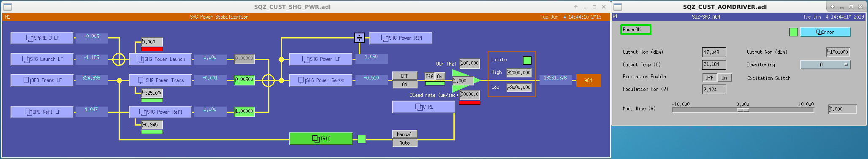Viewport: 868px width, 159px height.
Task: Open the SHG Power Servo screen
Action: [x=321, y=80]
